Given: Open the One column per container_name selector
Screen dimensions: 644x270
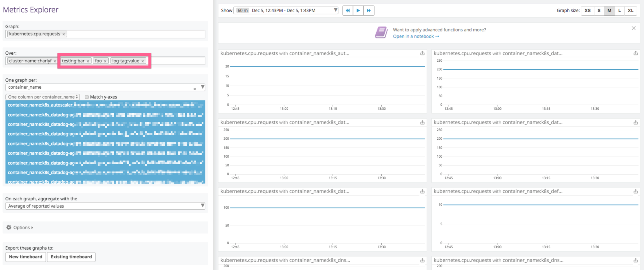Looking at the screenshot, I should [43, 97].
